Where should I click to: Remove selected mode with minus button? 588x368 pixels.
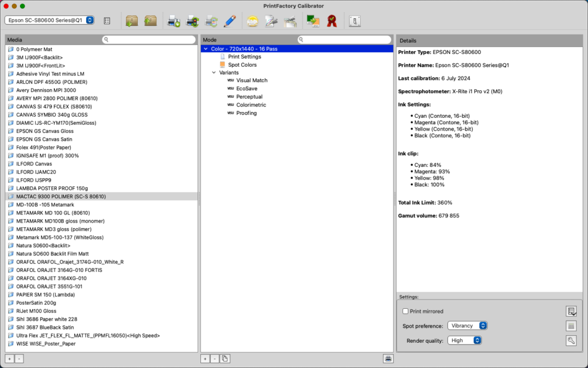[x=215, y=359]
